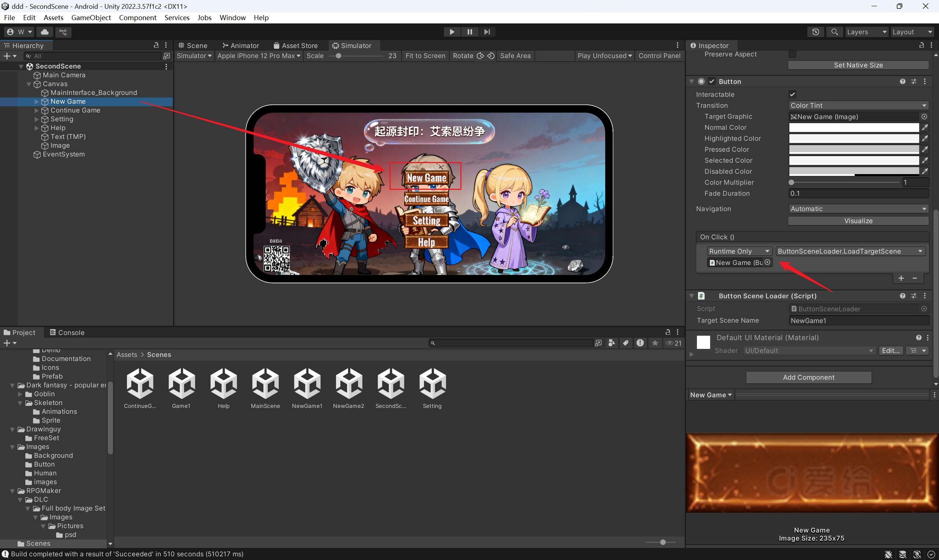Open the Layers dropdown

866,32
